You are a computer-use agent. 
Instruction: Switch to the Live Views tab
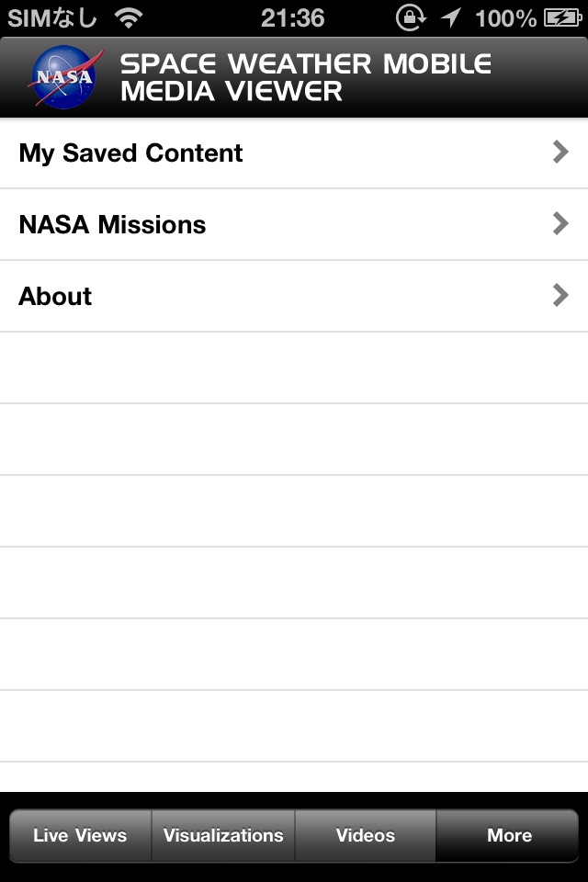(x=80, y=836)
